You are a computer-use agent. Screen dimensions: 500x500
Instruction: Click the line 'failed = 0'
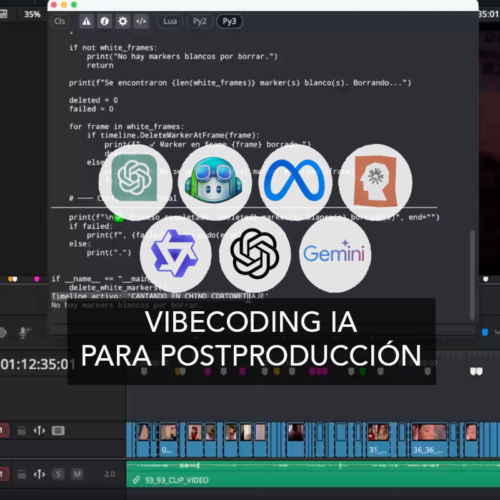tap(91, 109)
